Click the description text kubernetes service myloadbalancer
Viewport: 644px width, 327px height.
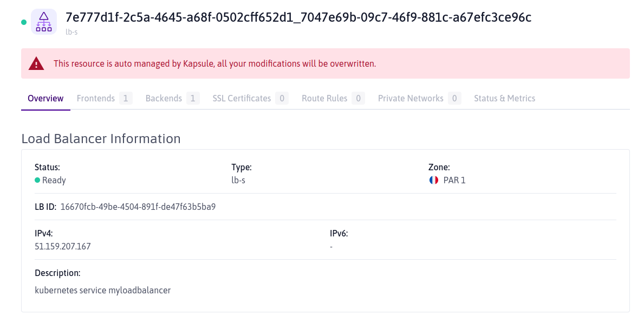[x=103, y=290]
